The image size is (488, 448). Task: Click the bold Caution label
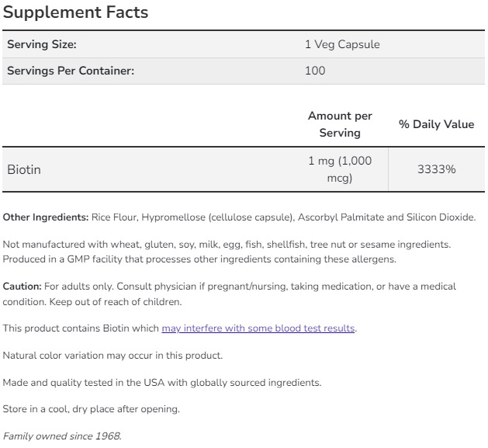point(22,287)
